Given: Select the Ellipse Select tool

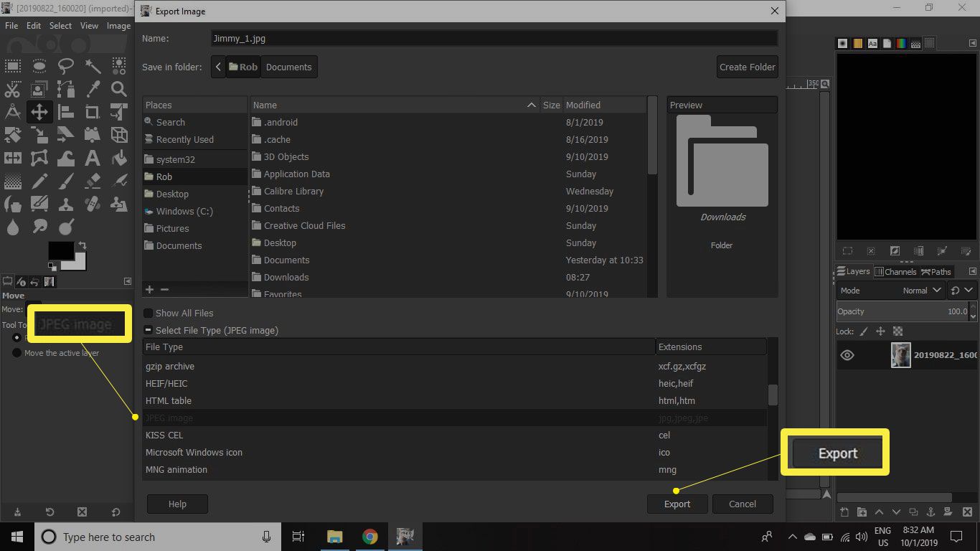Looking at the screenshot, I should click(x=39, y=67).
